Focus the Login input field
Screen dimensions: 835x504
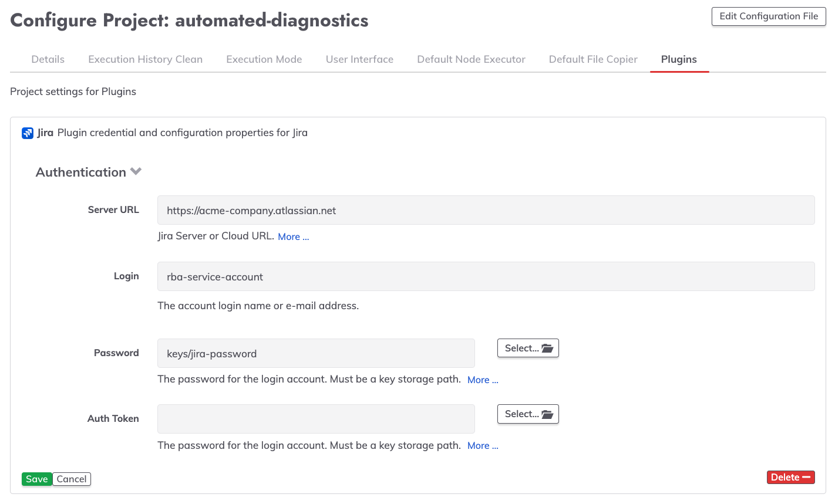click(486, 276)
